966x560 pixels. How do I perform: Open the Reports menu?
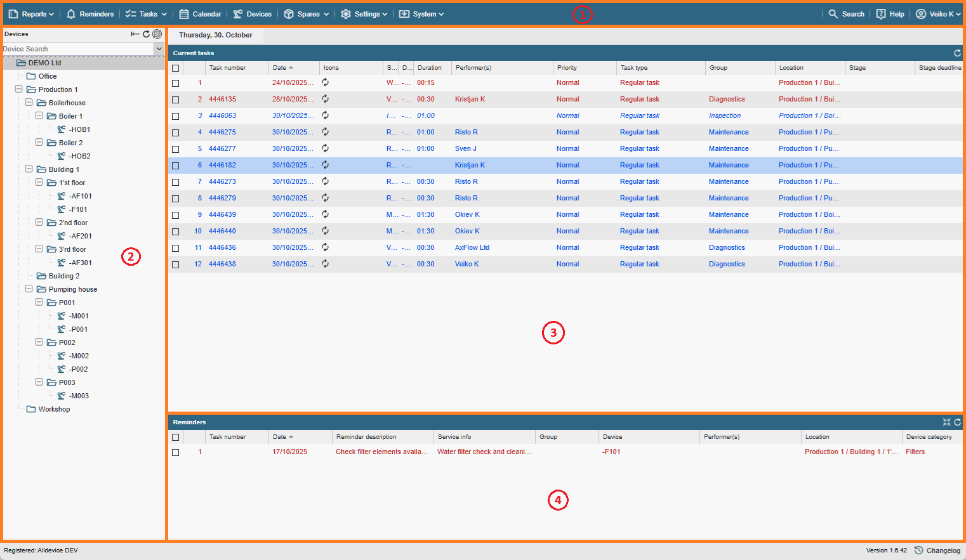[x=31, y=14]
